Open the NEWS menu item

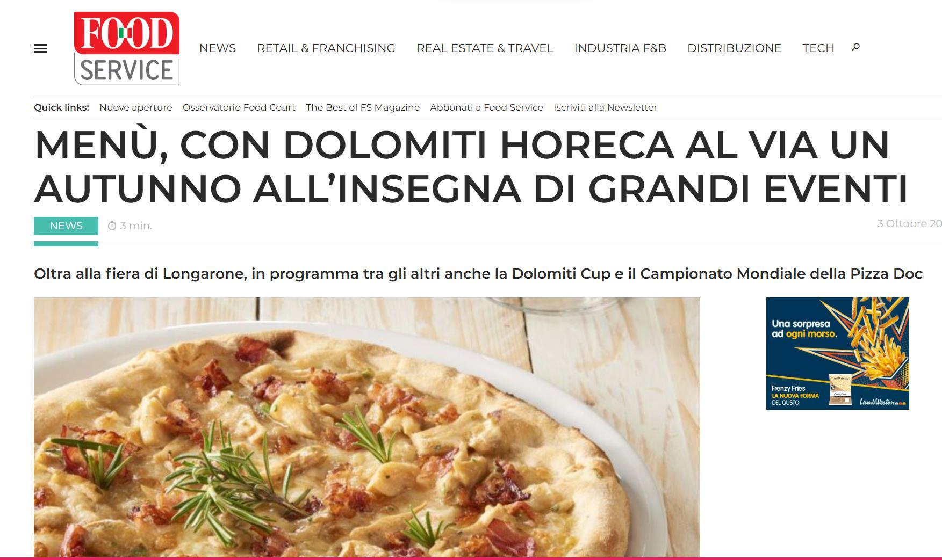click(218, 48)
